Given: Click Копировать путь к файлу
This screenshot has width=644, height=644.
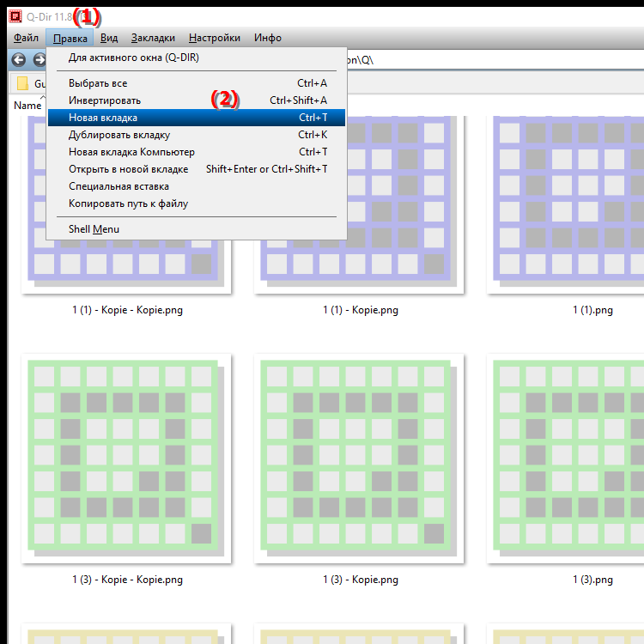Looking at the screenshot, I should tap(128, 204).
